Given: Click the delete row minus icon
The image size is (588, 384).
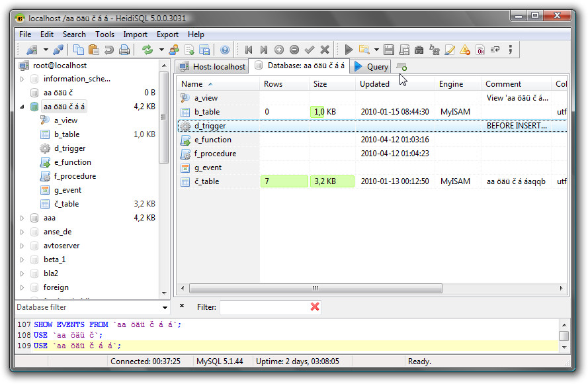Looking at the screenshot, I should [294, 50].
